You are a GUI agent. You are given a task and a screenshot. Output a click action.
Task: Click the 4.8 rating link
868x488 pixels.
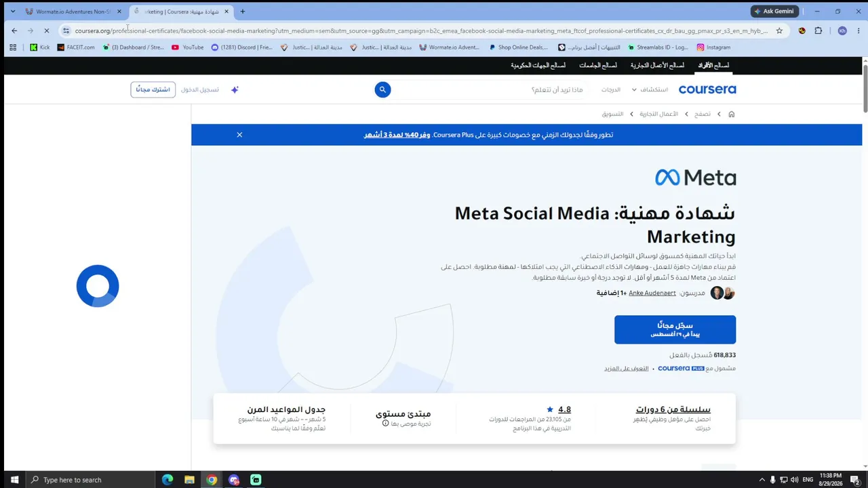coord(564,409)
